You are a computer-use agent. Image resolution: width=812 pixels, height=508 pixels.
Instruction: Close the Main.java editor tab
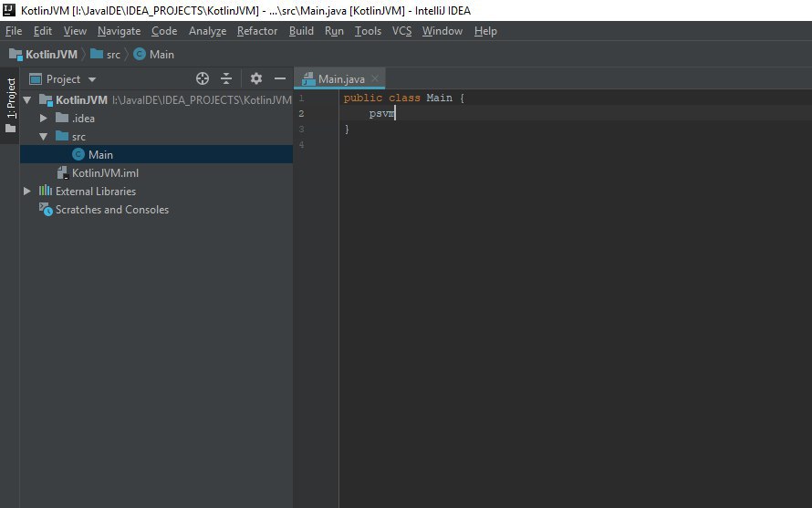click(x=375, y=78)
